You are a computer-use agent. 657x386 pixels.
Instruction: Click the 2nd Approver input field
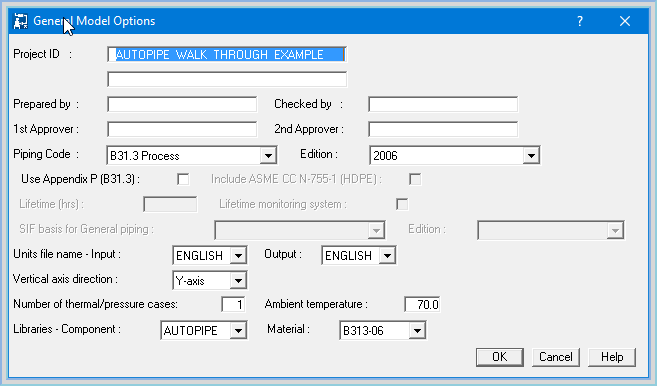coord(443,130)
